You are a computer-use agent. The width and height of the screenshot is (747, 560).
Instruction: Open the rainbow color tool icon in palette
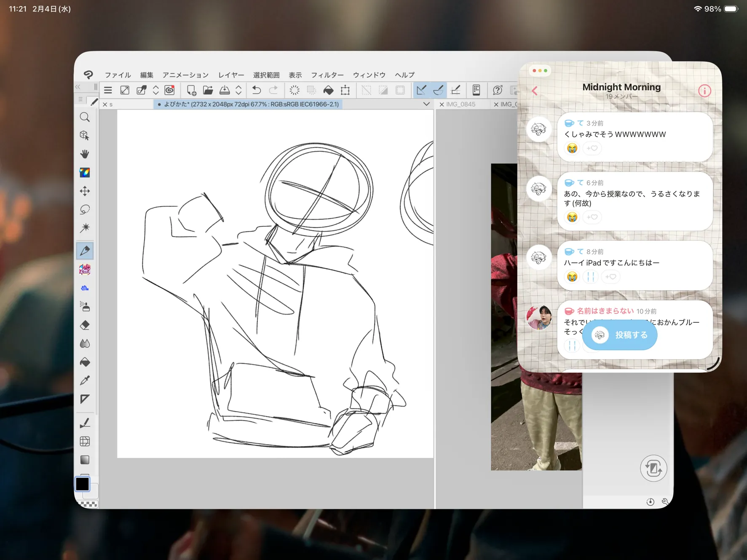[85, 172]
